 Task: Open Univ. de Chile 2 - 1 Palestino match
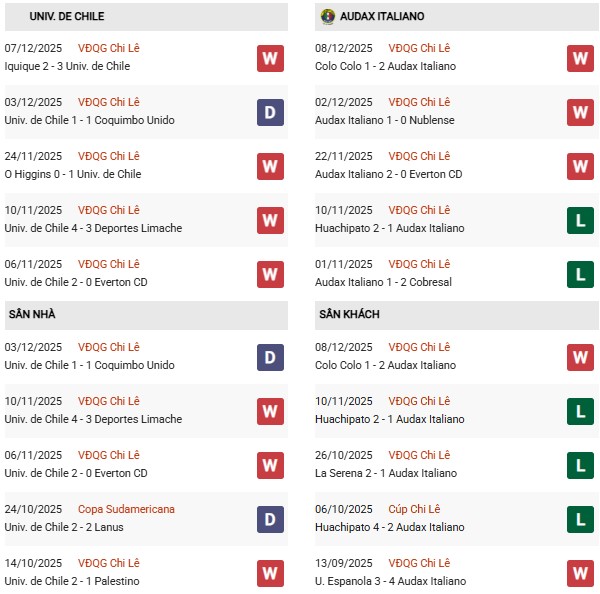click(x=72, y=581)
